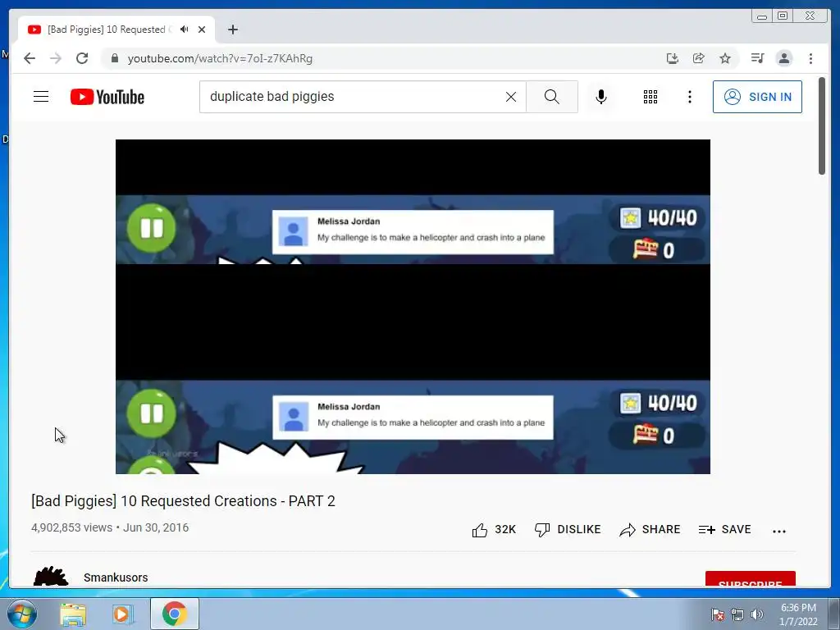The height and width of the screenshot is (630, 840).
Task: Open the Action Center flag icon
Action: pyautogui.click(x=717, y=614)
